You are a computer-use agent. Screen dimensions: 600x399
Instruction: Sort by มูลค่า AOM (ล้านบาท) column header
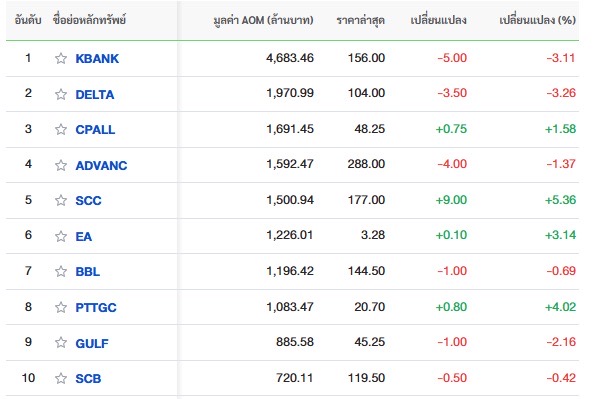click(263, 20)
